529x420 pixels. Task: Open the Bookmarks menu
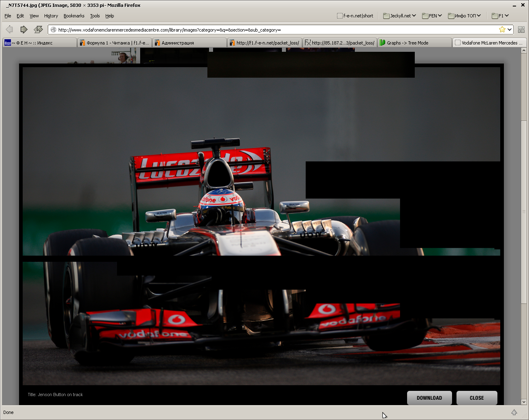click(x=74, y=16)
